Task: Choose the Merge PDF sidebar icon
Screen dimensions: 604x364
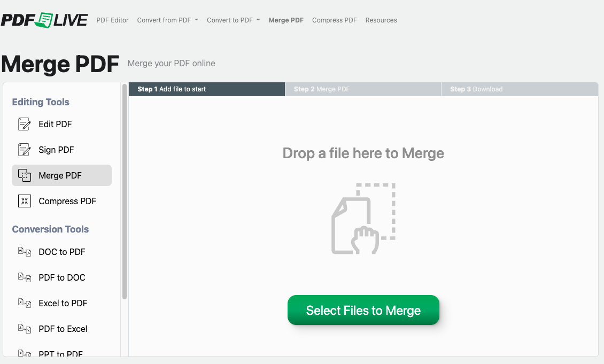Action: tap(24, 175)
